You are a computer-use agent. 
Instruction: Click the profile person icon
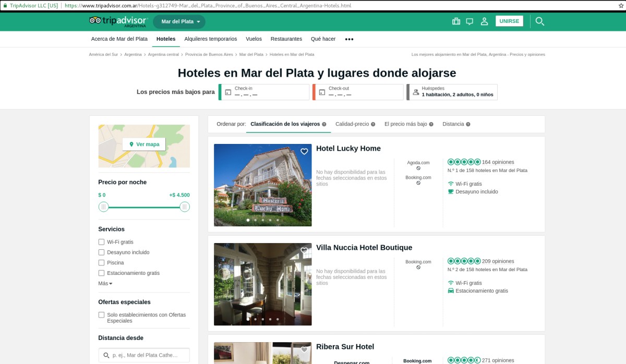pyautogui.click(x=484, y=21)
